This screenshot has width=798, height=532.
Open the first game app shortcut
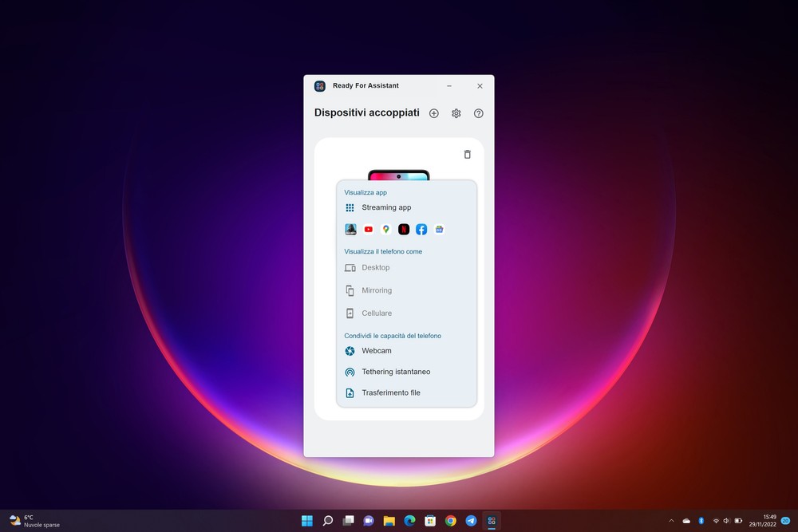pos(350,230)
